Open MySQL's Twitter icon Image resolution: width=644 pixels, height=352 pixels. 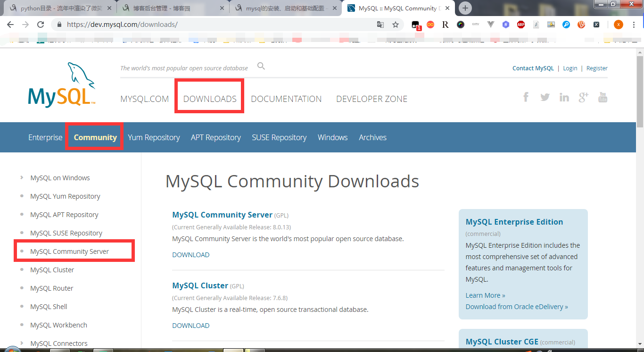[x=545, y=97]
